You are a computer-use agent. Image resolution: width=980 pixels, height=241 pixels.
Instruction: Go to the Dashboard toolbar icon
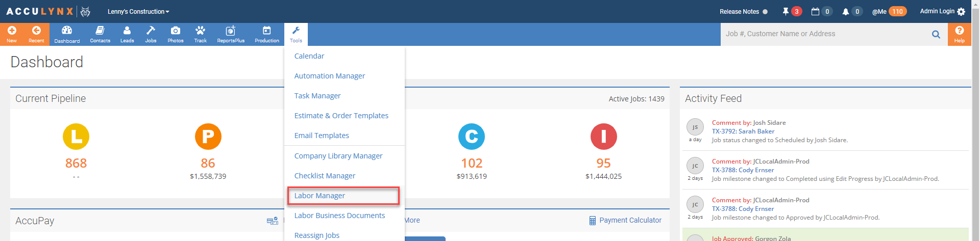[67, 31]
